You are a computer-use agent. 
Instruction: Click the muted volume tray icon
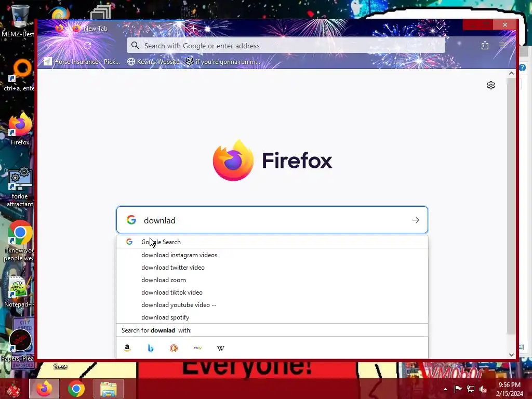click(x=483, y=389)
